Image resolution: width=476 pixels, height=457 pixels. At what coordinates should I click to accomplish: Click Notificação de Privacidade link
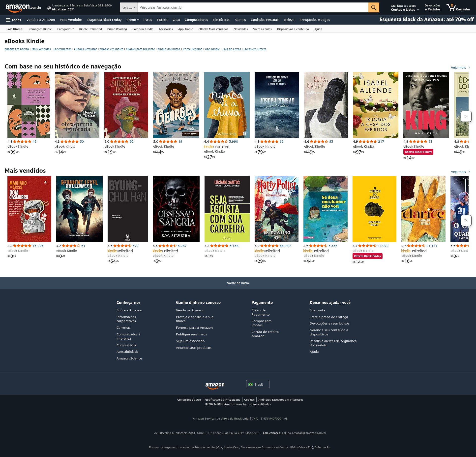[222, 400]
